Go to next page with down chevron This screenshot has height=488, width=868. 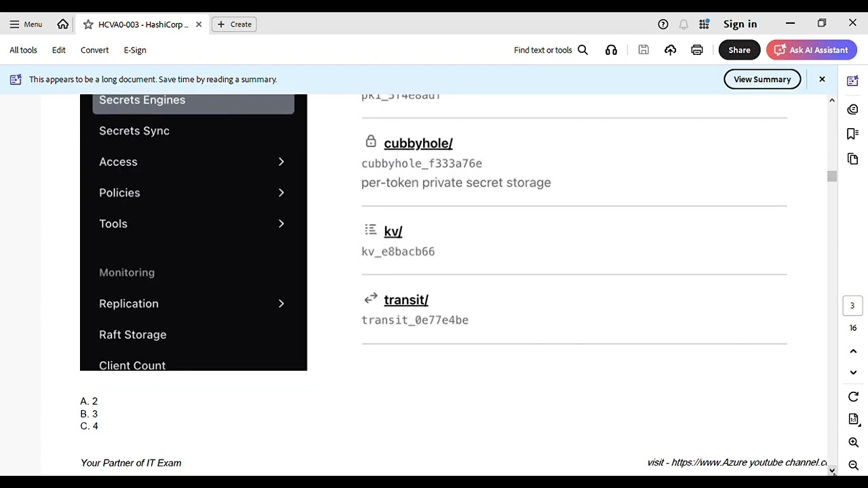[x=853, y=372]
